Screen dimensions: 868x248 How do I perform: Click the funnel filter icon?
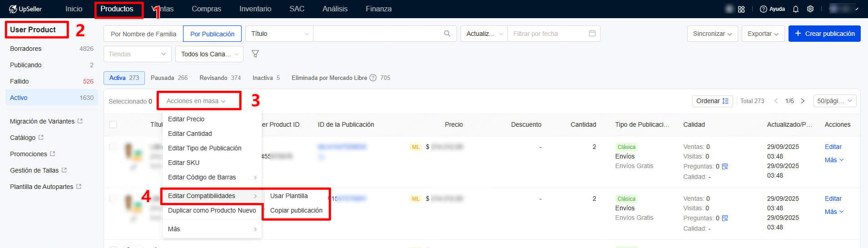click(255, 54)
